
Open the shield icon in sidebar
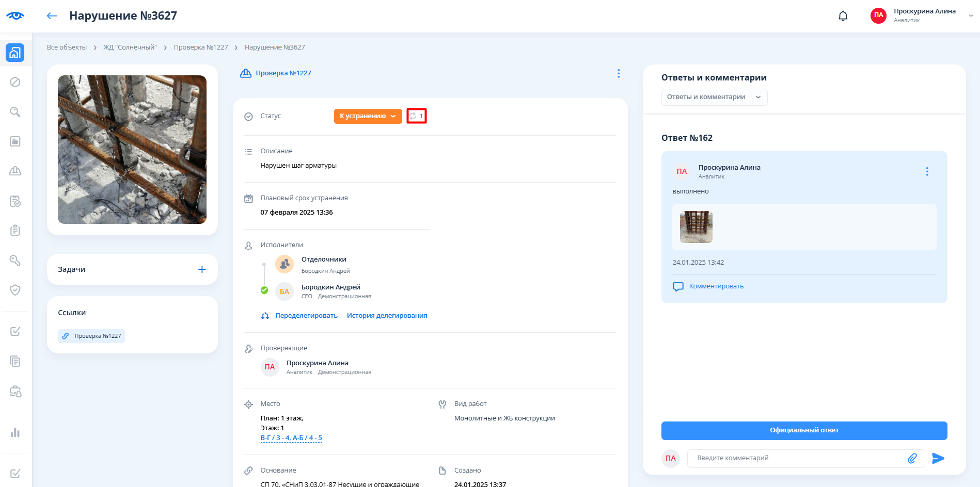point(15,290)
